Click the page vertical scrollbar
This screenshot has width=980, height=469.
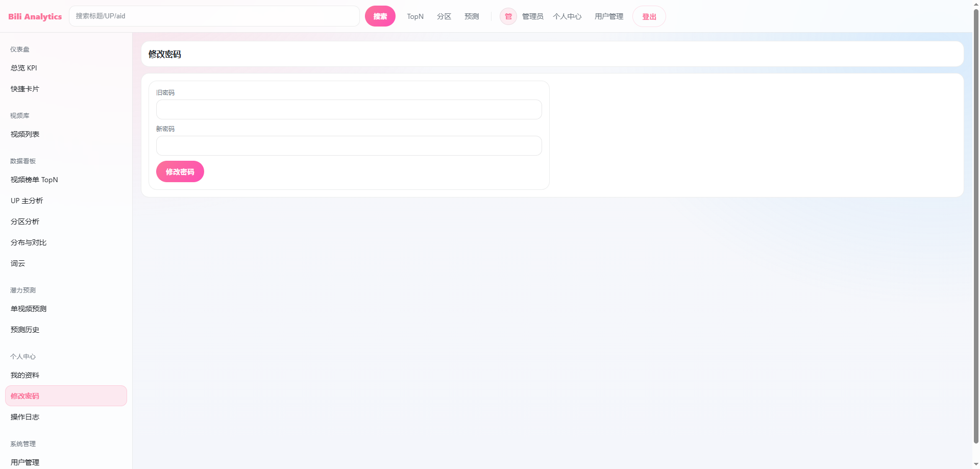point(976,225)
